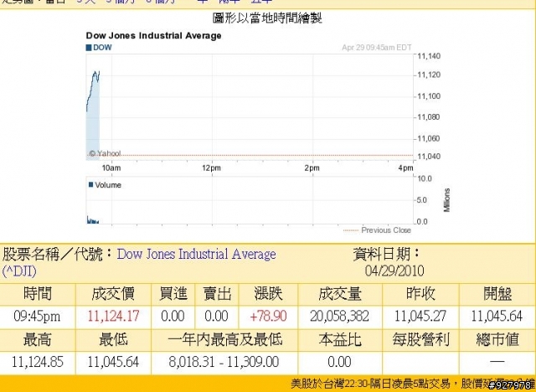Click the Previous Close legend label
Screen dimensions: 536x392
point(377,230)
